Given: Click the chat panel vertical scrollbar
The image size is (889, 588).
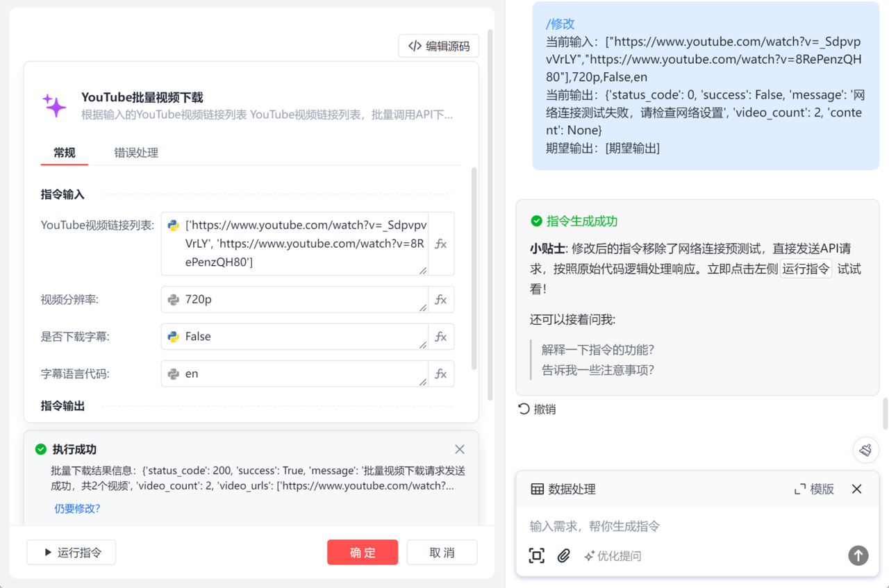Looking at the screenshot, I should [x=885, y=414].
